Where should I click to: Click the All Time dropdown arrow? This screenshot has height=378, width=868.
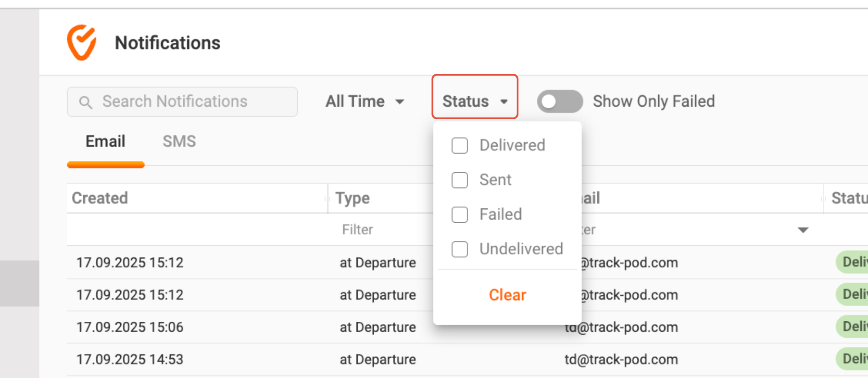click(x=400, y=102)
